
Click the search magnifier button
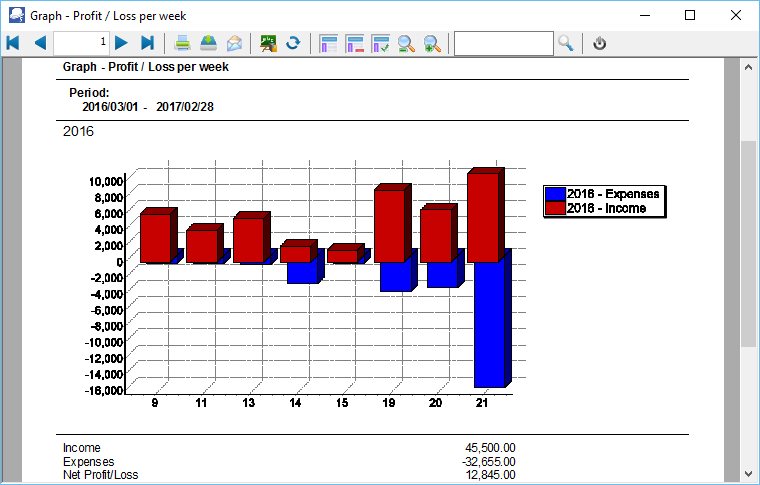(566, 43)
